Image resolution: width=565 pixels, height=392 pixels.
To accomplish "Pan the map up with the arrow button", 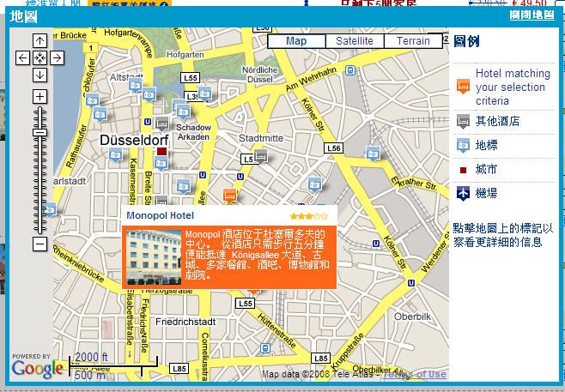I will (x=39, y=40).
